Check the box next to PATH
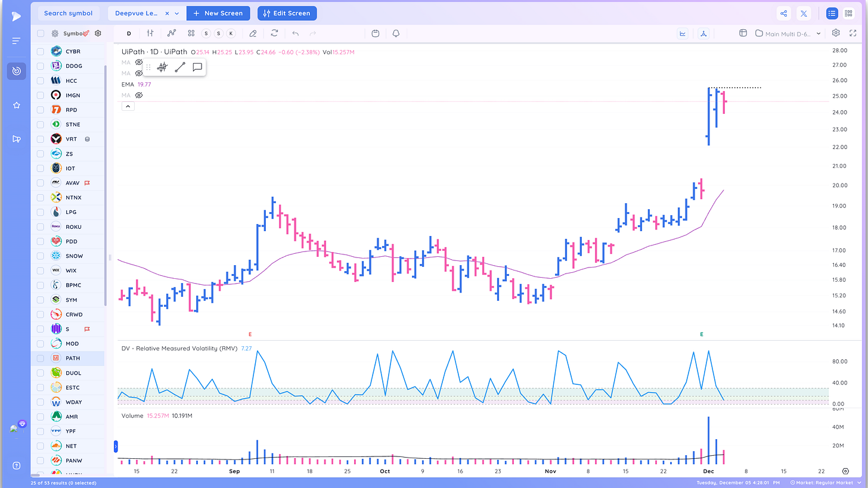Viewport: 868px width, 488px height. [x=41, y=358]
